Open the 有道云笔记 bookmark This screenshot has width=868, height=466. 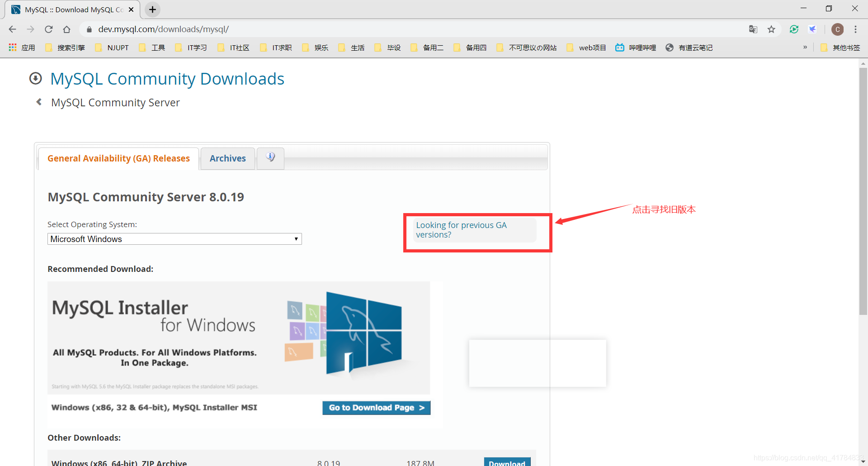(x=689, y=48)
